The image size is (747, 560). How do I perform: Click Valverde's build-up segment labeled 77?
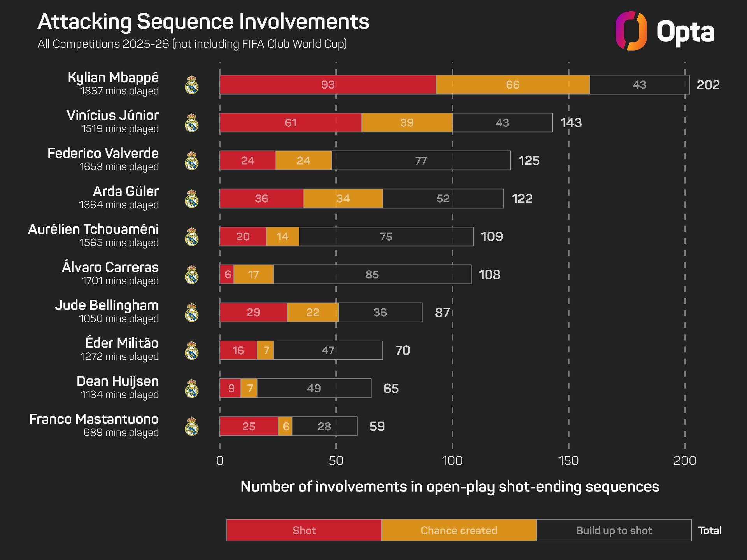point(421,161)
